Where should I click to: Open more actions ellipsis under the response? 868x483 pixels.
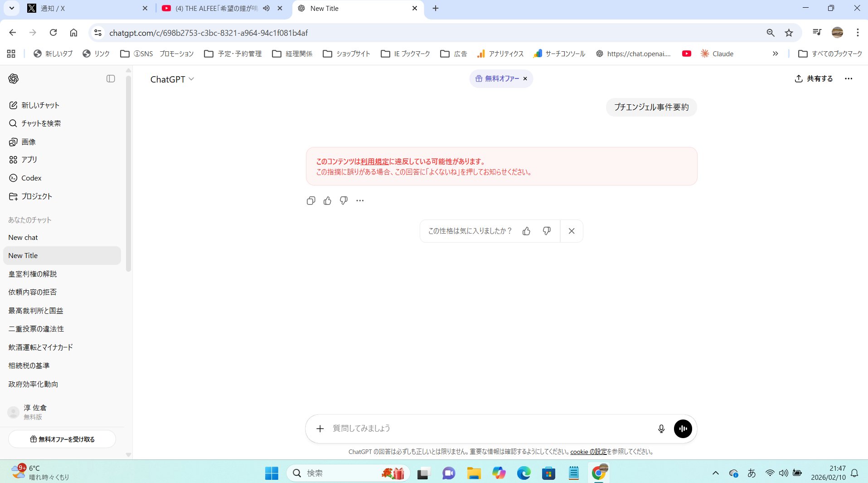360,201
